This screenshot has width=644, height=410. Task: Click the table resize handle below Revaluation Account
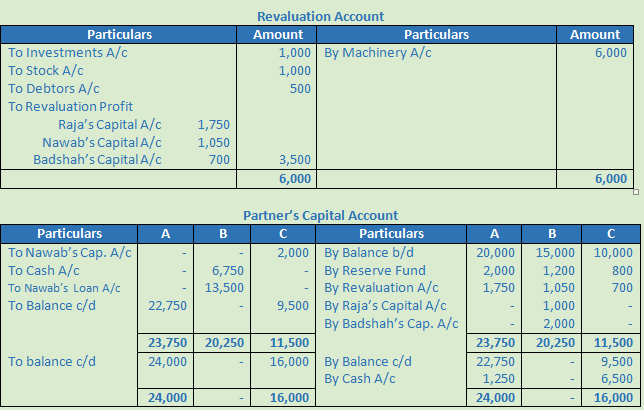pyautogui.click(x=636, y=192)
